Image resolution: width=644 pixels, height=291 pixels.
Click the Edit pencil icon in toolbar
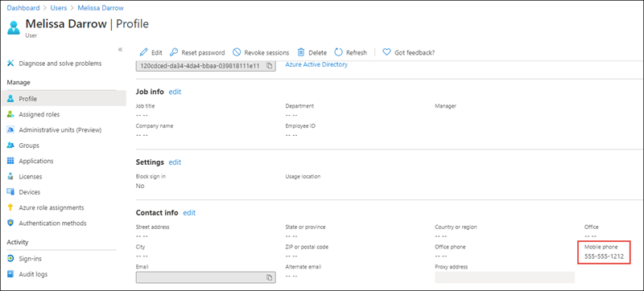(144, 52)
